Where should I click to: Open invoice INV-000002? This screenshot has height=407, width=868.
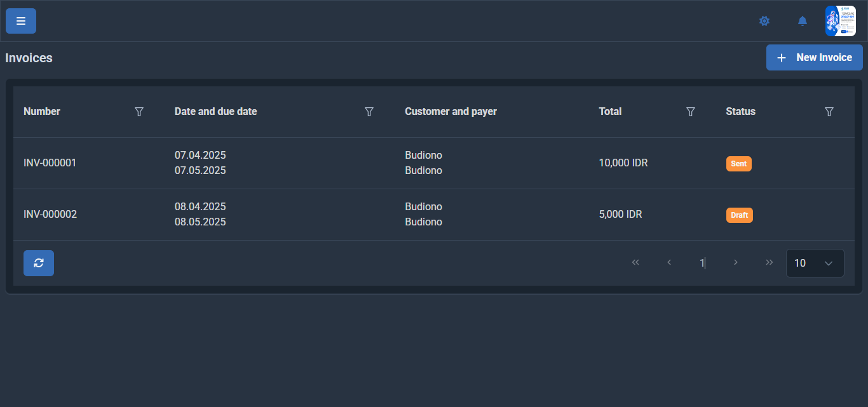coord(50,215)
